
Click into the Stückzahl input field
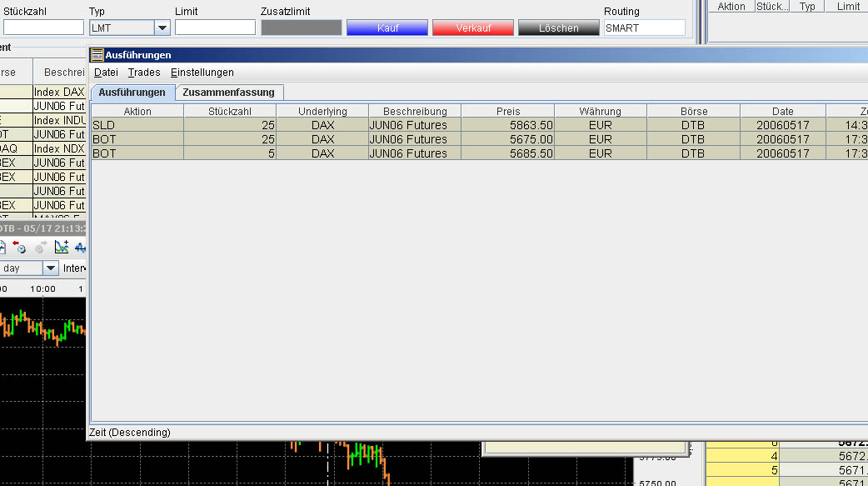click(43, 28)
